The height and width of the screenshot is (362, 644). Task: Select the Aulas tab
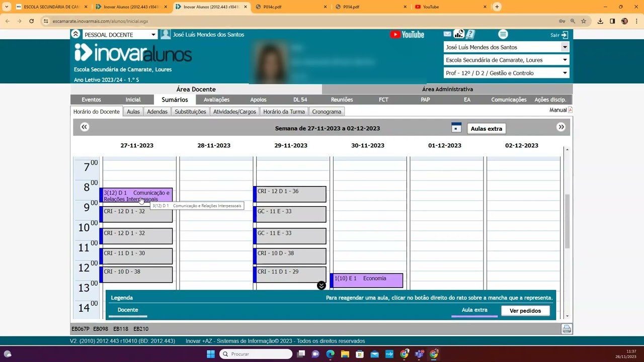pos(133,112)
